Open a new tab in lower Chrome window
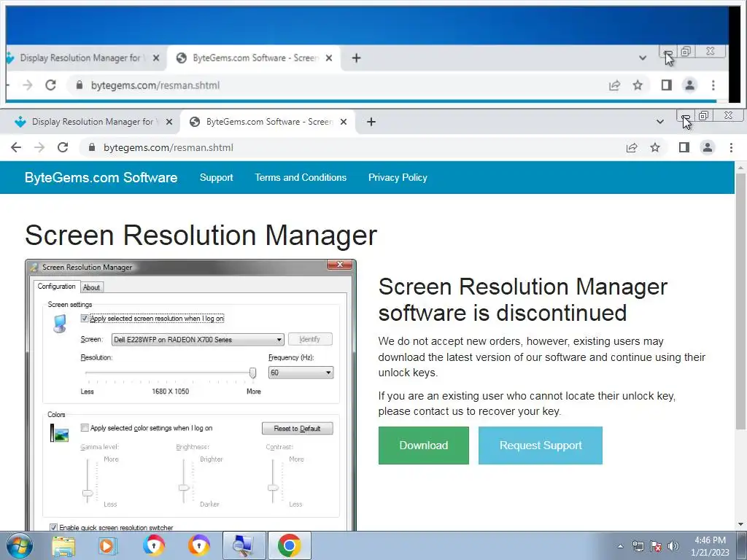 pyautogui.click(x=371, y=122)
